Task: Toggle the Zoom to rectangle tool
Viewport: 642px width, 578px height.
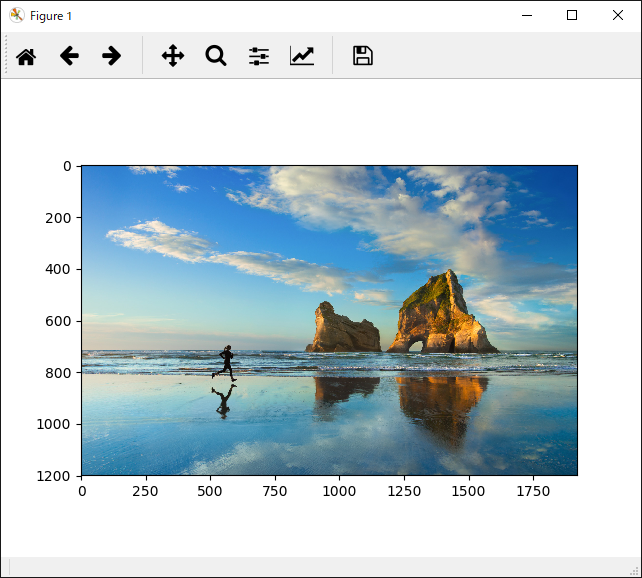Action: click(x=216, y=56)
